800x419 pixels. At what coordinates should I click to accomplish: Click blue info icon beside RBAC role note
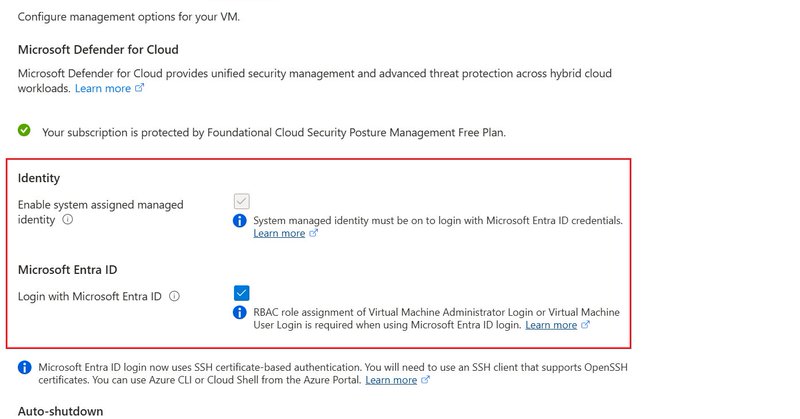239,312
